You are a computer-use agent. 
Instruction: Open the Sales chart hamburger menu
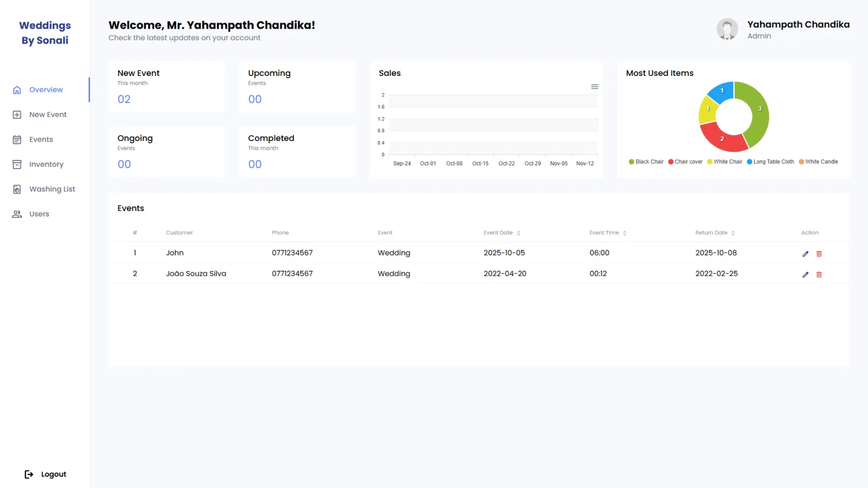[x=595, y=87]
